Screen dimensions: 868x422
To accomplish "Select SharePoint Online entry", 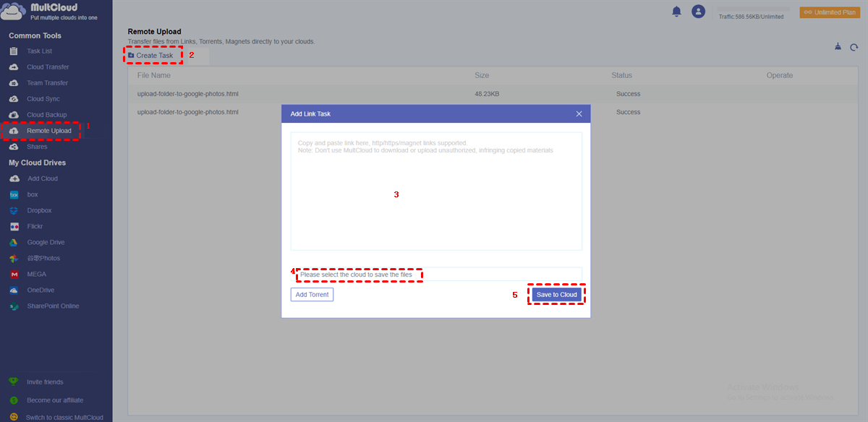I will point(53,306).
